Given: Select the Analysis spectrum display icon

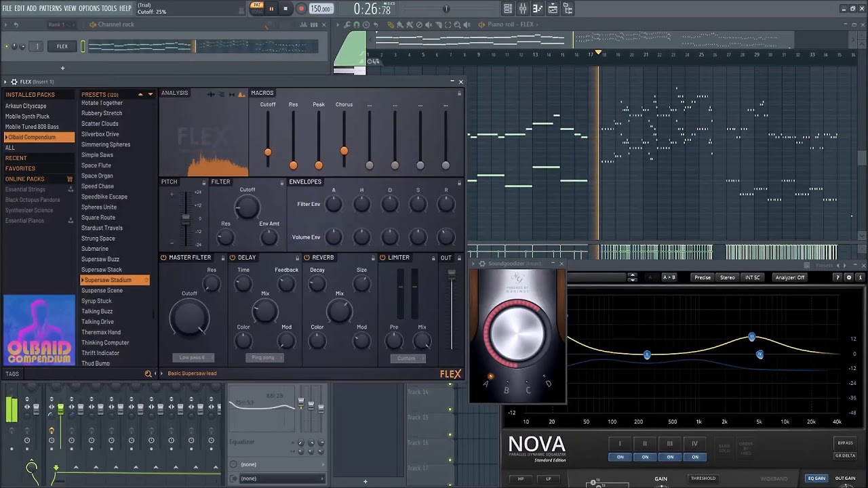Looking at the screenshot, I should (241, 94).
